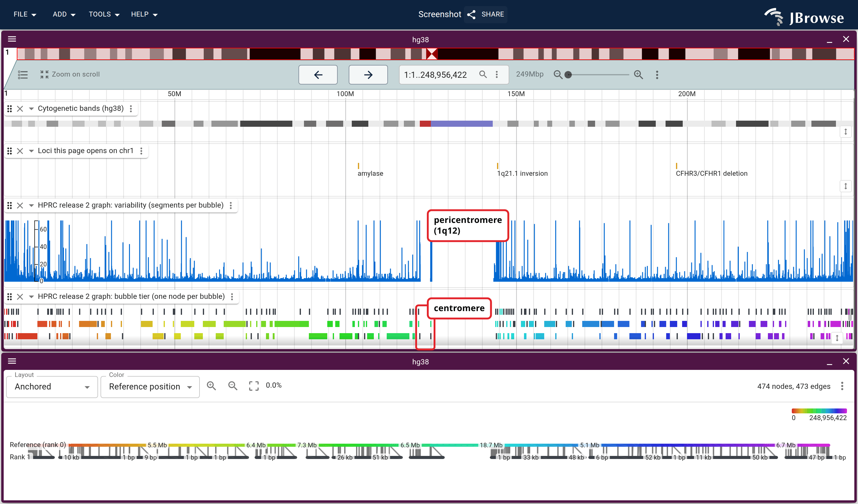Image resolution: width=858 pixels, height=504 pixels.
Task: Toggle Zoom on scroll
Action: 70,74
